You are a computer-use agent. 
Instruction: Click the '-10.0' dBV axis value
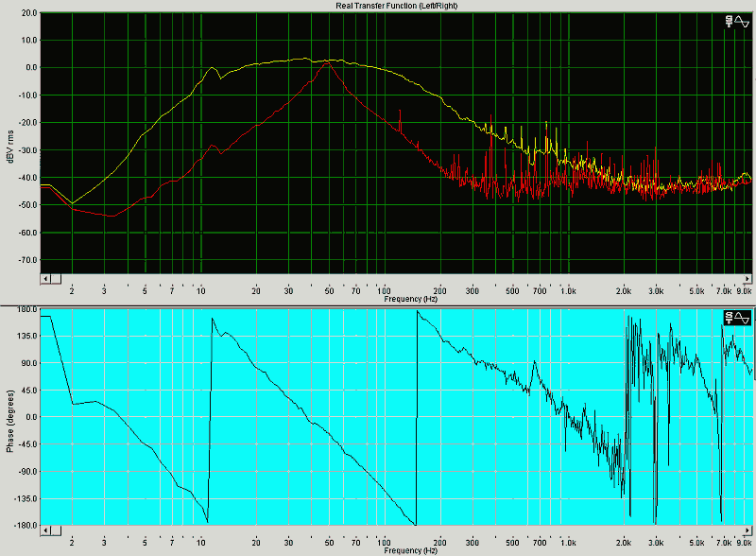28,96
